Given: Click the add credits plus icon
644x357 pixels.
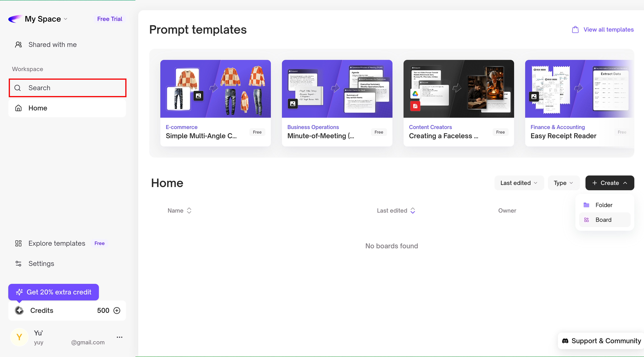Looking at the screenshot, I should point(117,310).
